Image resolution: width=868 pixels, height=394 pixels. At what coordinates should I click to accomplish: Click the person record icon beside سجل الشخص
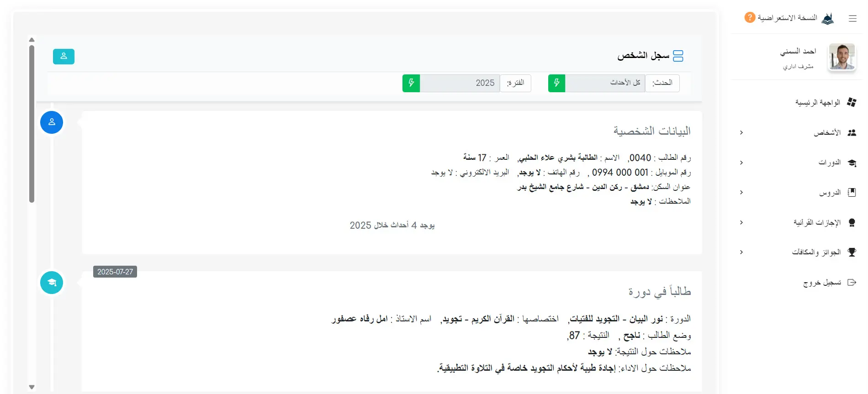click(678, 56)
